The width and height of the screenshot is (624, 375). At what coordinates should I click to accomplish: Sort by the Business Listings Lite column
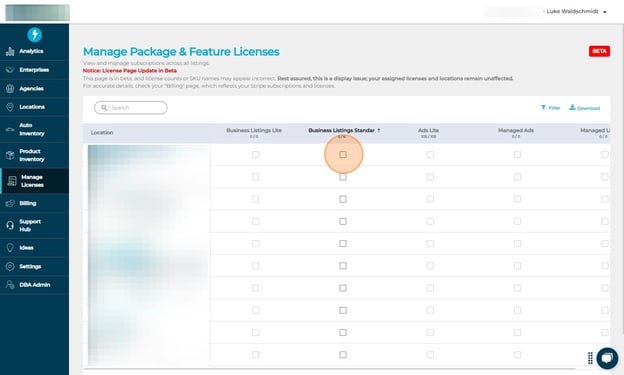254,130
